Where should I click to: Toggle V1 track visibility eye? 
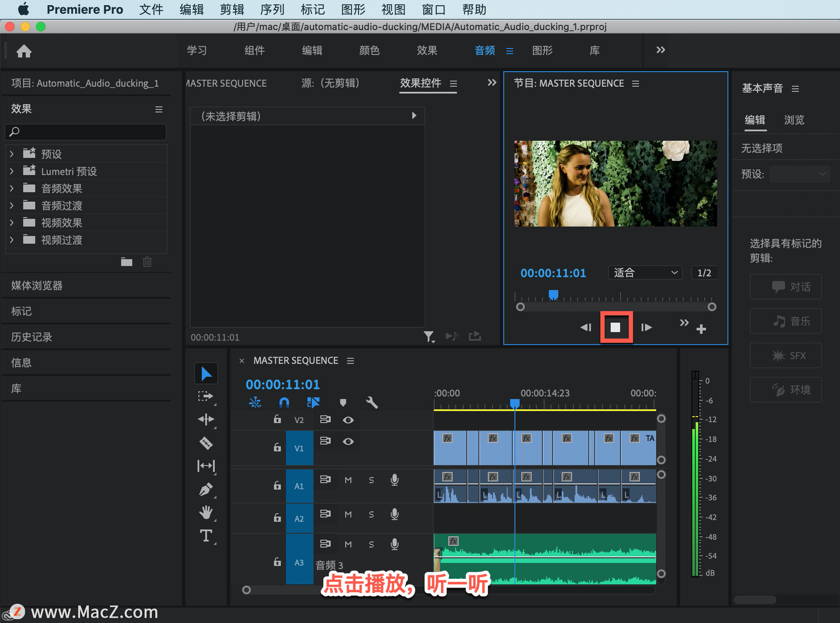click(x=348, y=441)
